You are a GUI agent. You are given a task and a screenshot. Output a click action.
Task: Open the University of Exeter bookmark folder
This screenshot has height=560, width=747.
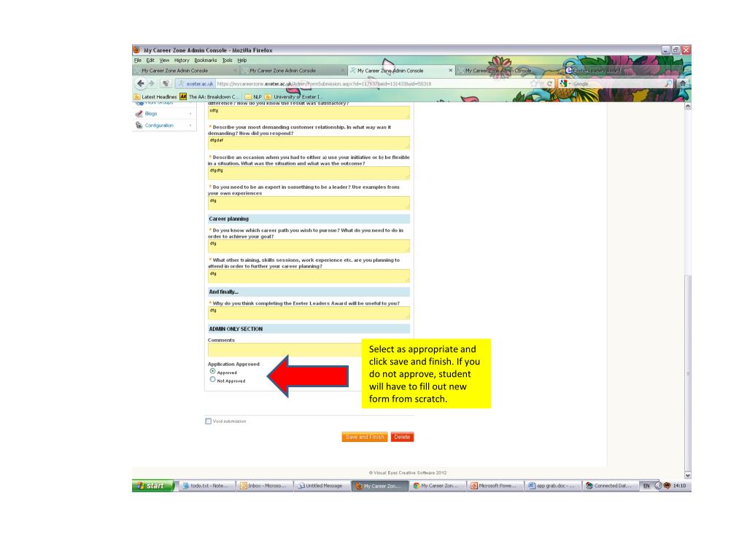tap(293, 97)
